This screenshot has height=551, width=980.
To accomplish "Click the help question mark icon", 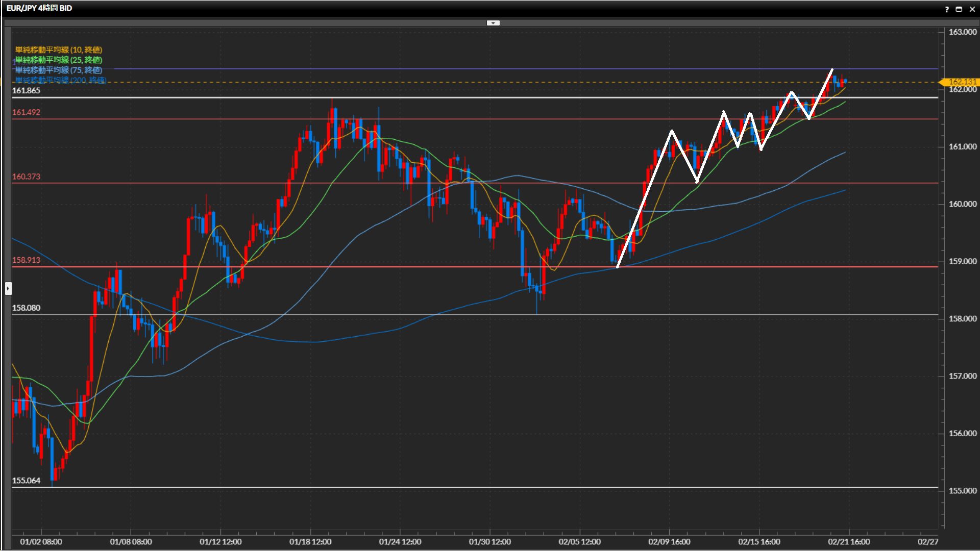I will tap(947, 9).
